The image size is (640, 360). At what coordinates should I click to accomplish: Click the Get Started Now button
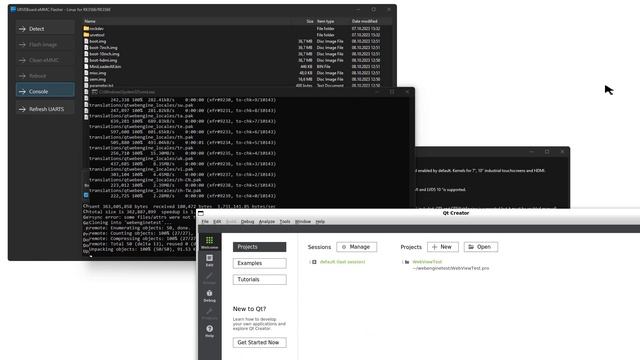(260, 342)
